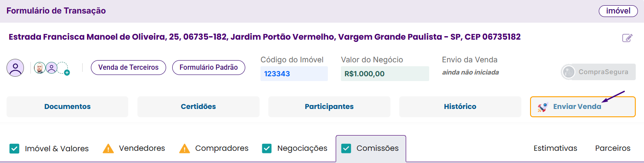
Task: Click the photo avatar of participant
Action: [x=40, y=68]
